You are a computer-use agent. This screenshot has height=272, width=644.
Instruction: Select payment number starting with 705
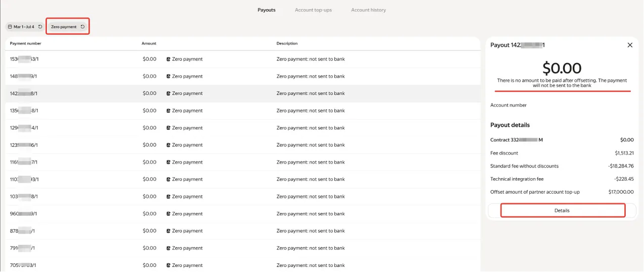click(x=23, y=265)
